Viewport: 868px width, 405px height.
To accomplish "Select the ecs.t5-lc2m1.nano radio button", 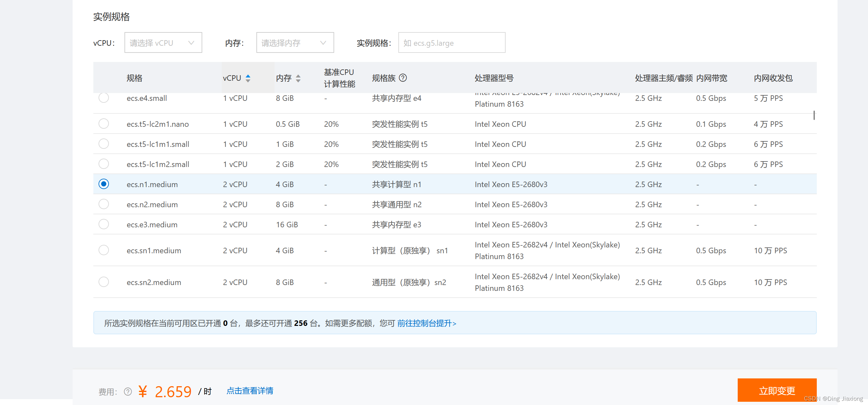I will click(x=104, y=124).
